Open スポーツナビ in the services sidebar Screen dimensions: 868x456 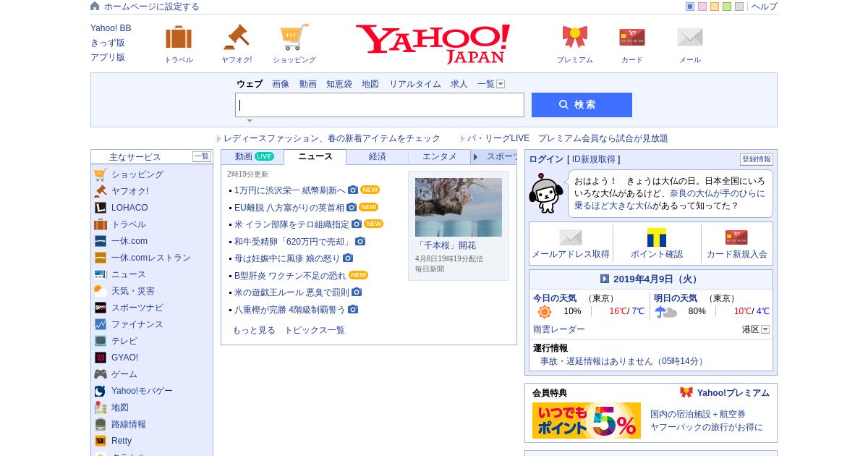[137, 308]
